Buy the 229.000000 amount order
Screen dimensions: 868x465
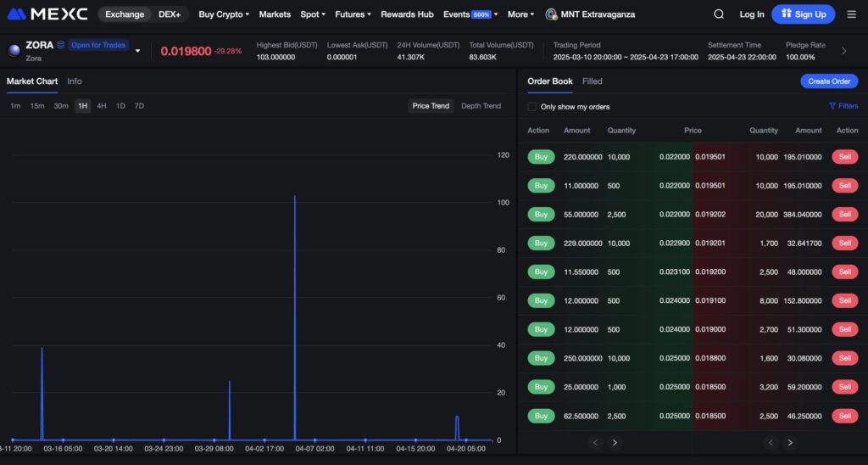pos(541,244)
